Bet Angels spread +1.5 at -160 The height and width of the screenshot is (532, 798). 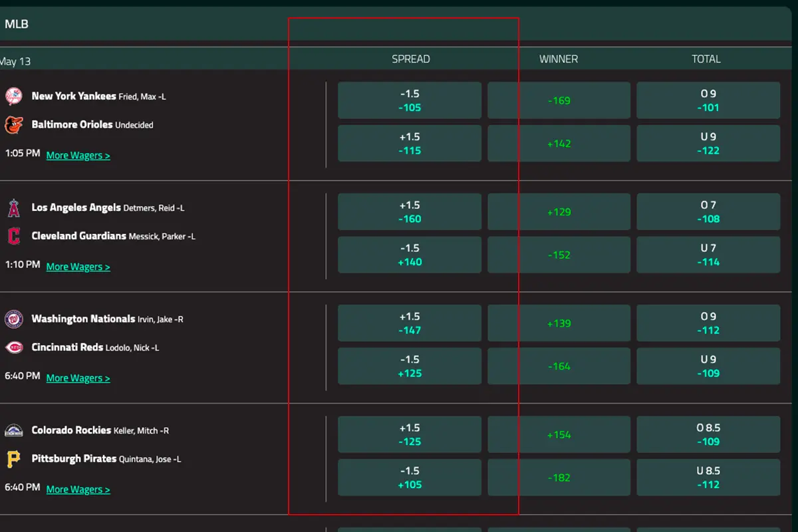(x=410, y=212)
